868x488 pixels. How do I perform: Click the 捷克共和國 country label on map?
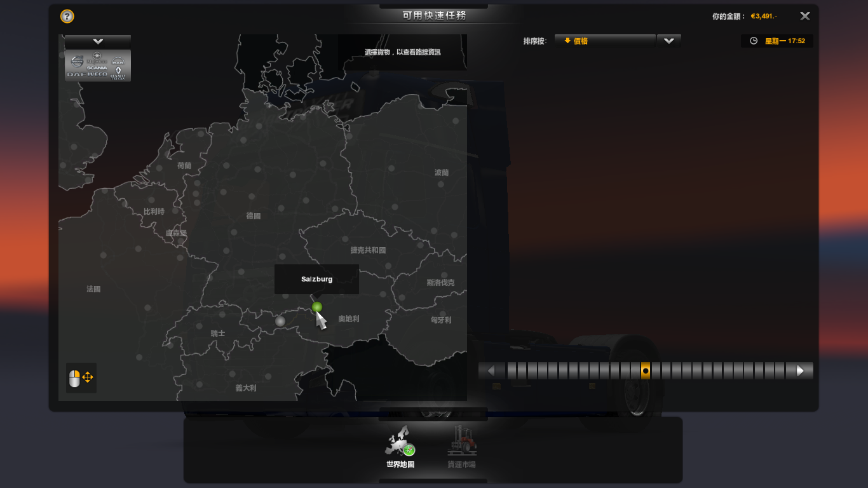pos(369,250)
